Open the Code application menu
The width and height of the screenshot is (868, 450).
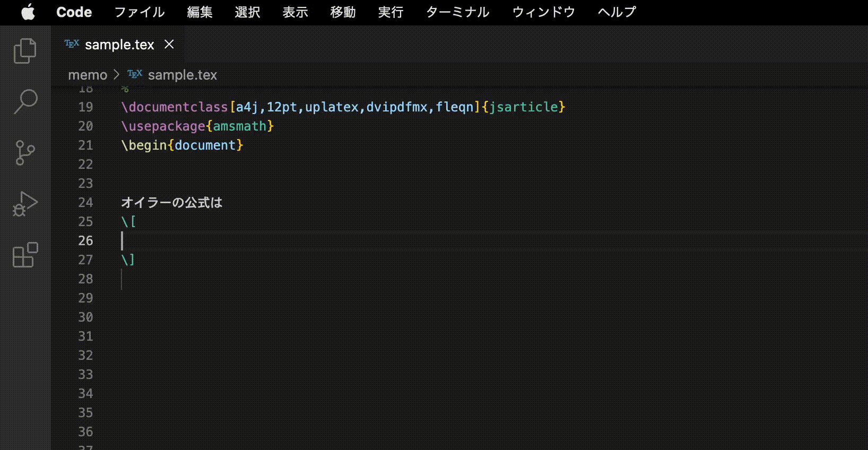pyautogui.click(x=74, y=12)
